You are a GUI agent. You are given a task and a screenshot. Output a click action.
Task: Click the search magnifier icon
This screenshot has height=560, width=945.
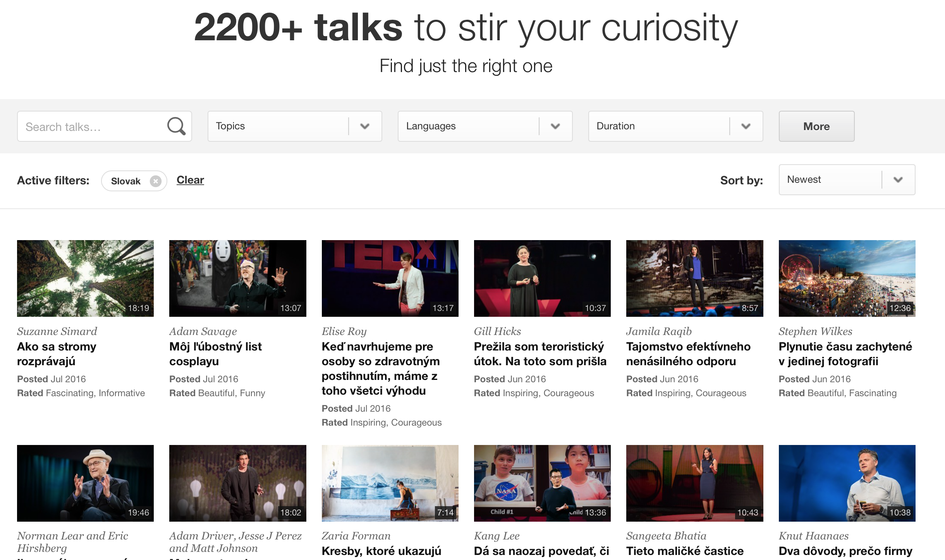176,126
